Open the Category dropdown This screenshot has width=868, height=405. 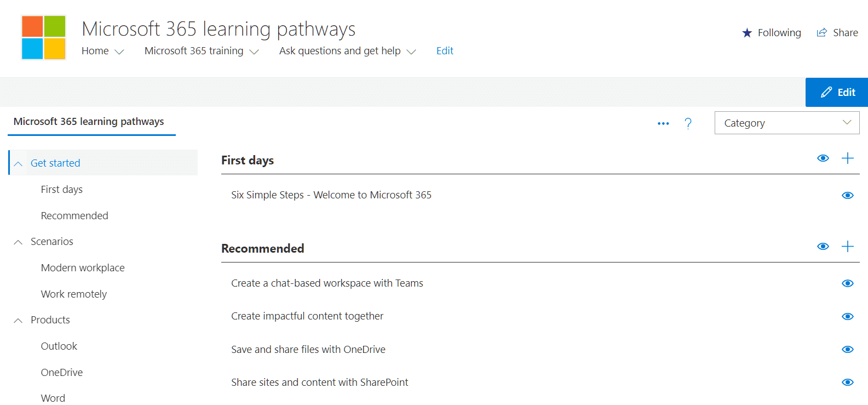[787, 123]
